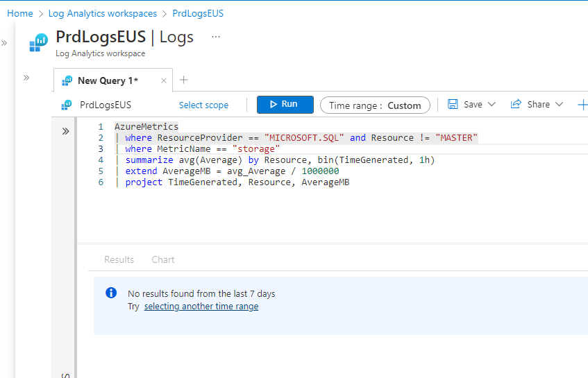Click the Share export icon

pyautogui.click(x=516, y=104)
